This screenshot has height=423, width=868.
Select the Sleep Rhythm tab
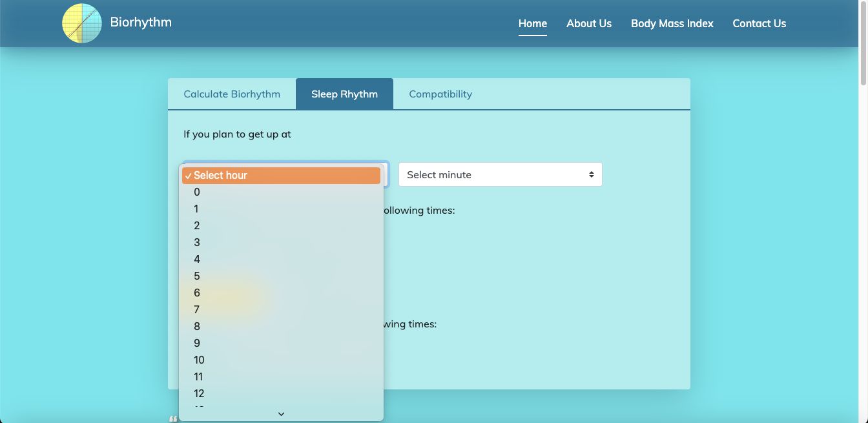344,94
